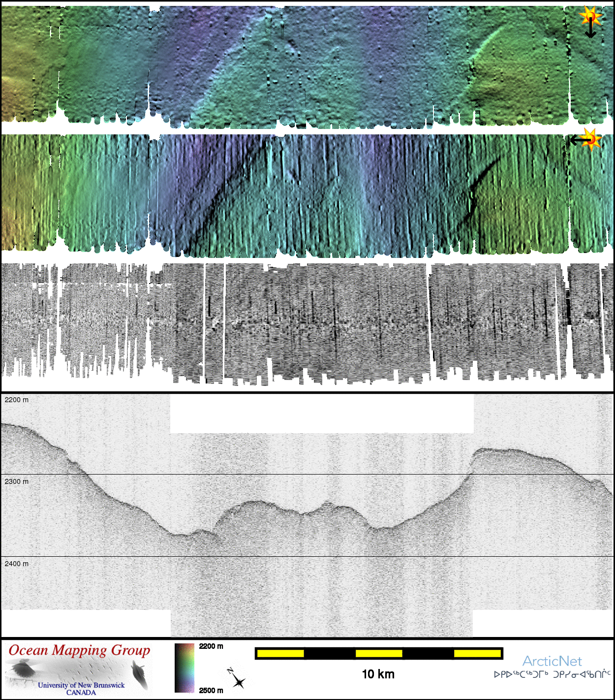Click the ship silhouette in Ocean Mapping logo
The height and width of the screenshot is (700, 615).
click(139, 674)
